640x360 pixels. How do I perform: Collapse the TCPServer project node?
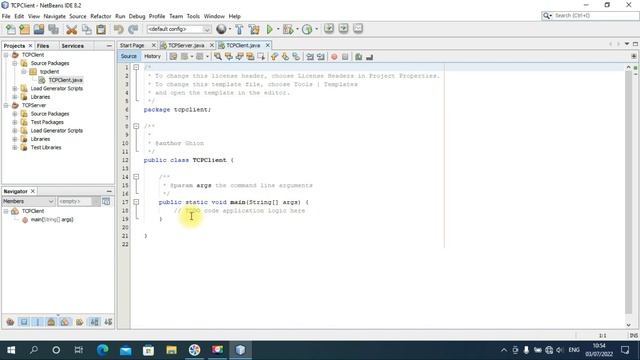click(6, 105)
